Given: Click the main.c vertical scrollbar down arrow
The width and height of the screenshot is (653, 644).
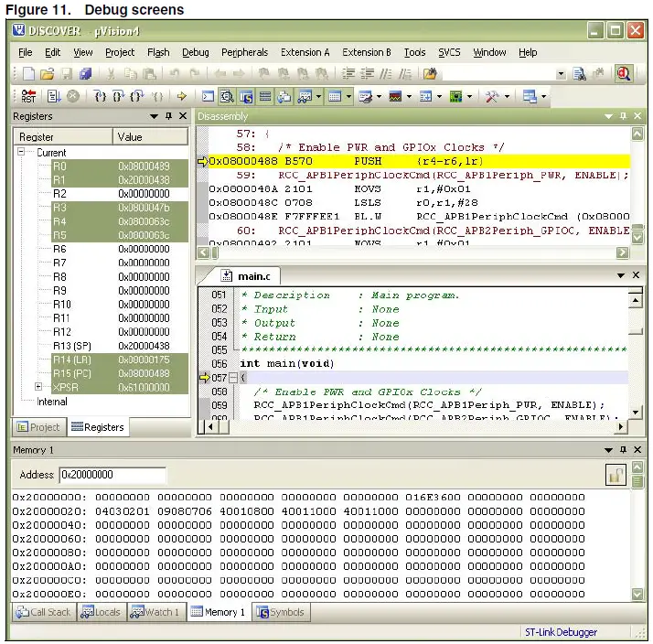Looking at the screenshot, I should 635,413.
